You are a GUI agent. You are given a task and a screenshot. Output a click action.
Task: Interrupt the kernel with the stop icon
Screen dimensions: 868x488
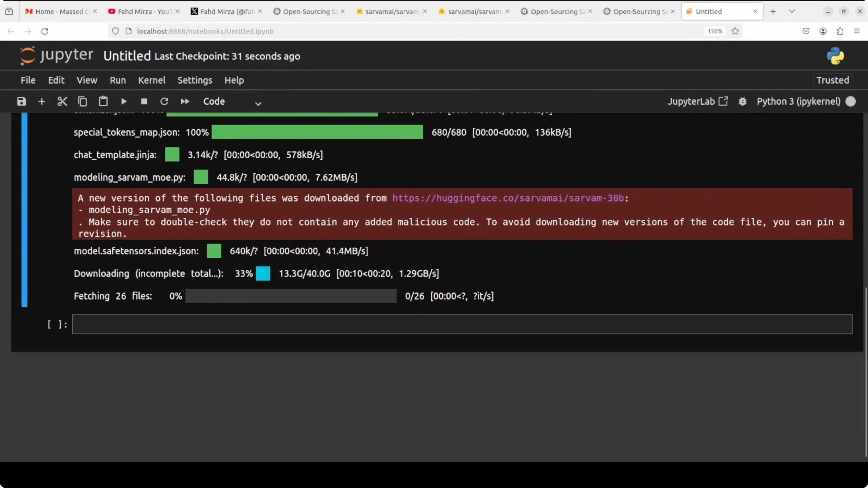144,101
